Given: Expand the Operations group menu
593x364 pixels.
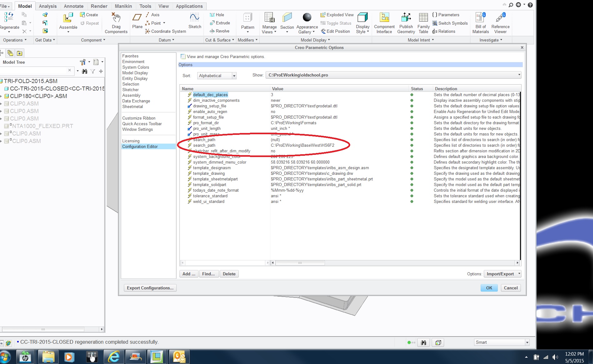Looking at the screenshot, I should 15,40.
